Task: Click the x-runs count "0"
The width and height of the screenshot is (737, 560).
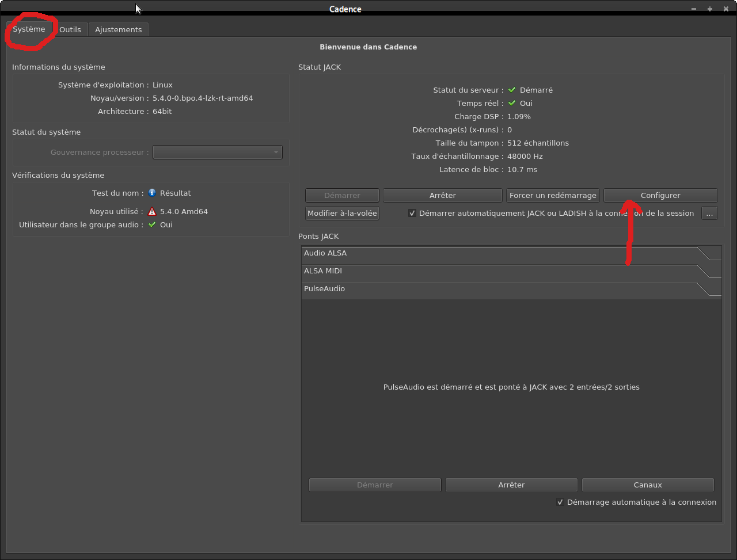Action: [x=510, y=129]
